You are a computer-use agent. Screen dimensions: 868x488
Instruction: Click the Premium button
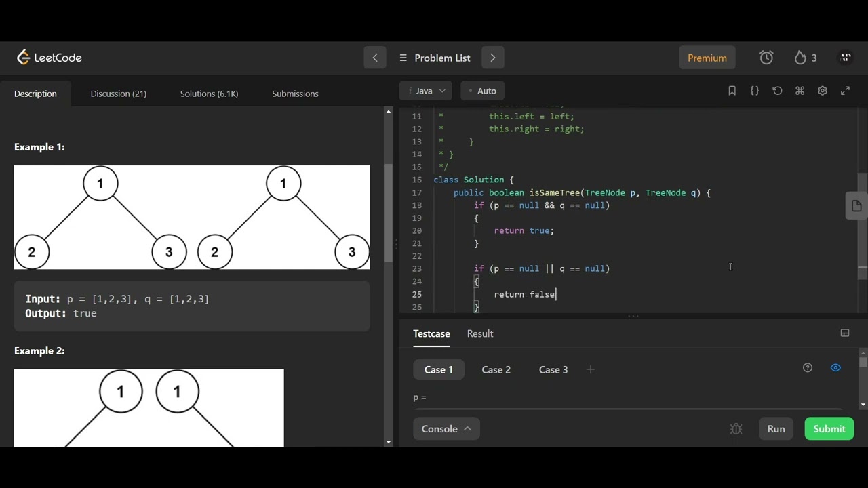tap(707, 58)
